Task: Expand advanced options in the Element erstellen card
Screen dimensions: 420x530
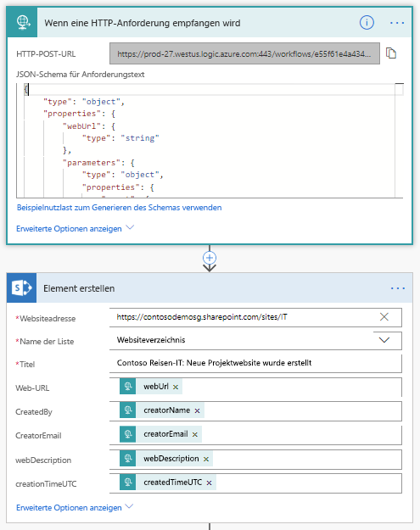Action: click(75, 507)
